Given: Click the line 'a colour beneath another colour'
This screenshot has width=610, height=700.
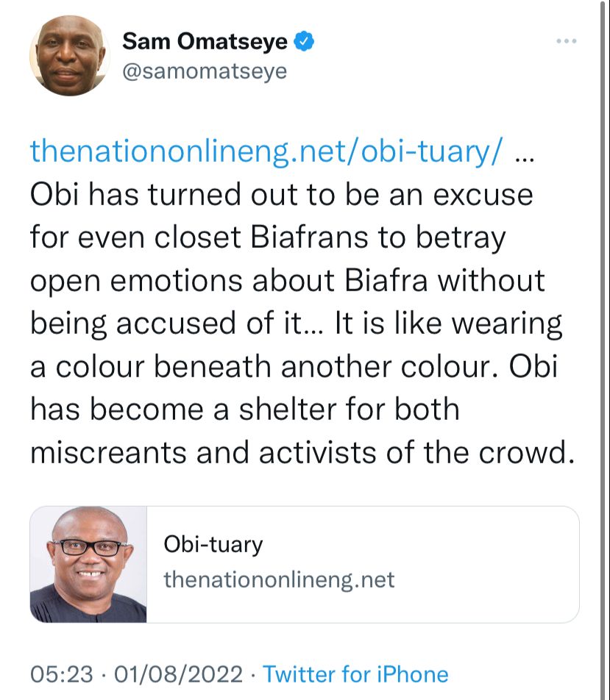Looking at the screenshot, I should (294, 366).
